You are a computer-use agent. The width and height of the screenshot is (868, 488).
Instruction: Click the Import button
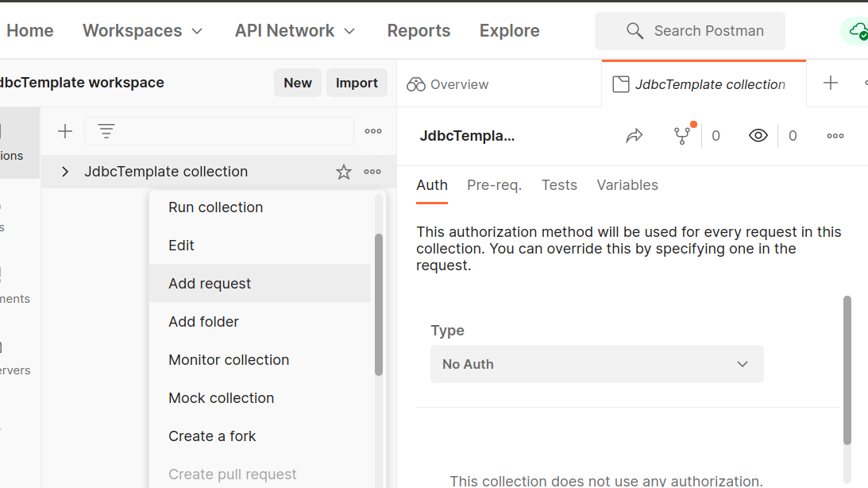357,83
